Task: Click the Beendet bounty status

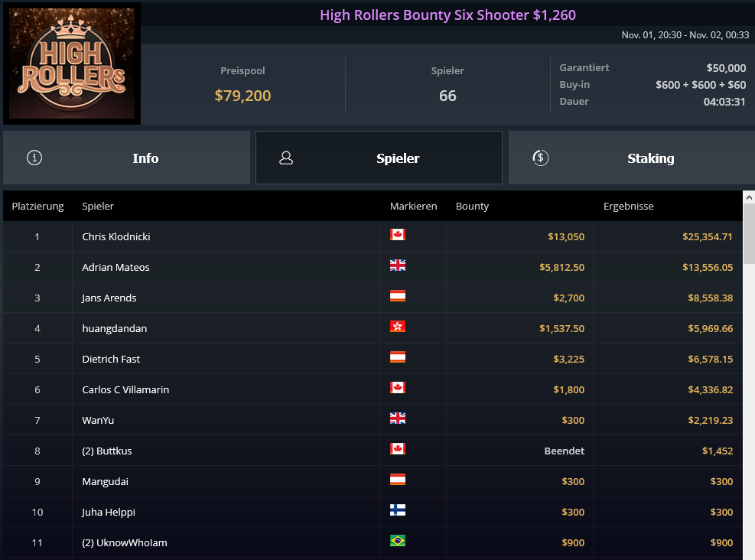Action: pos(565,451)
